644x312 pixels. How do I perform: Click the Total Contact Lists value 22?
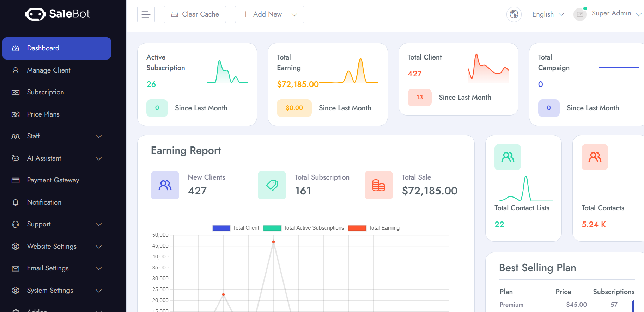499,224
